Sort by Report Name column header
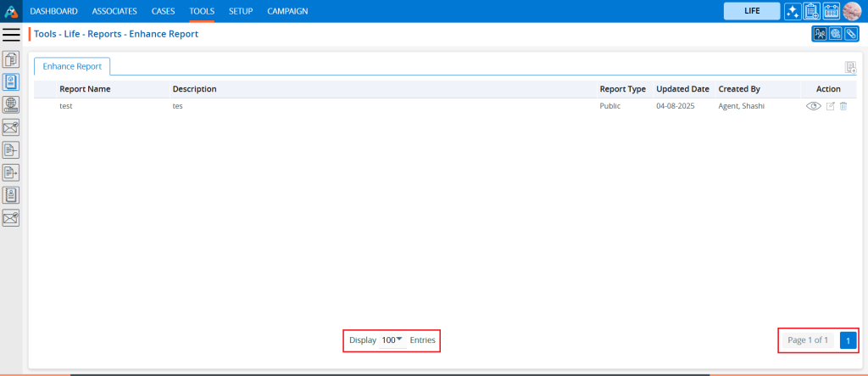The image size is (868, 376). 85,89
